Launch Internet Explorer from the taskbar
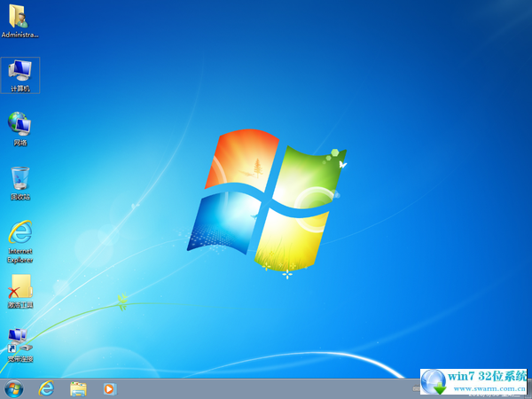 46,388
